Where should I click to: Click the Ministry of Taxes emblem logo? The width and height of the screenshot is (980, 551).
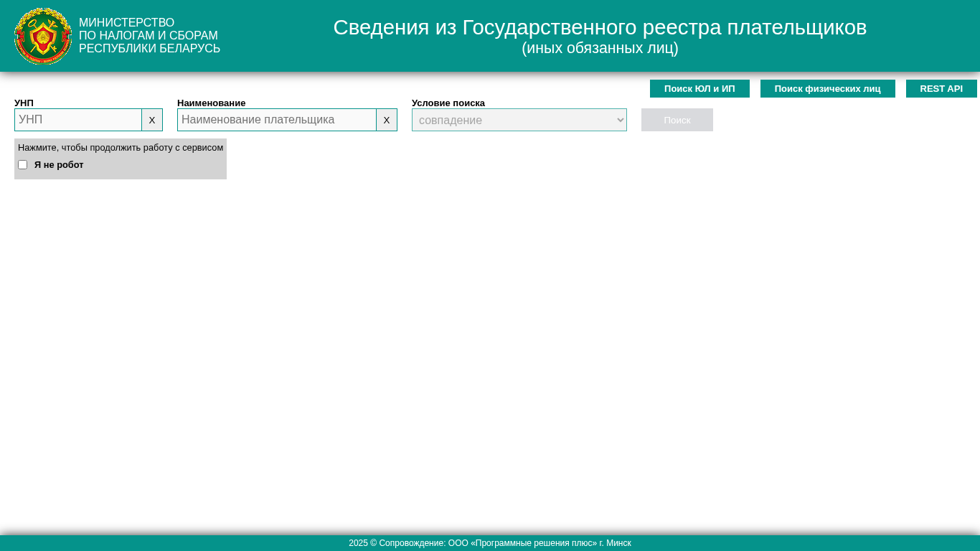[x=43, y=36]
